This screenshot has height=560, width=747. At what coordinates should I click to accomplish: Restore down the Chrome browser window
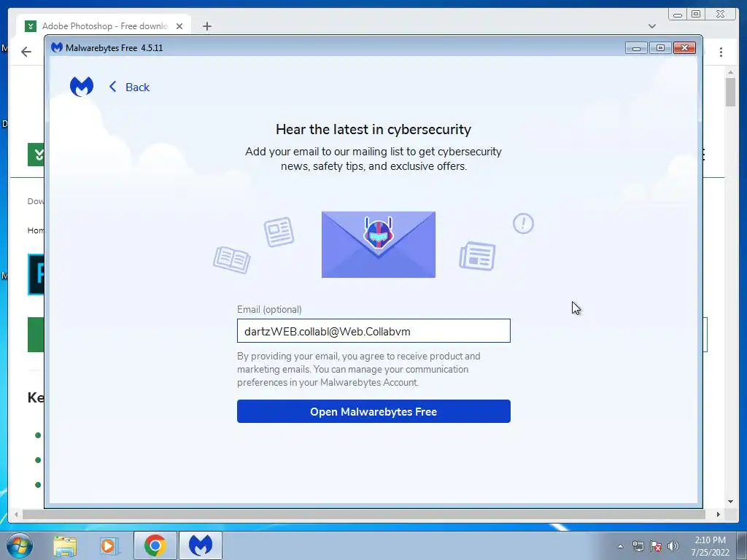[x=696, y=15]
